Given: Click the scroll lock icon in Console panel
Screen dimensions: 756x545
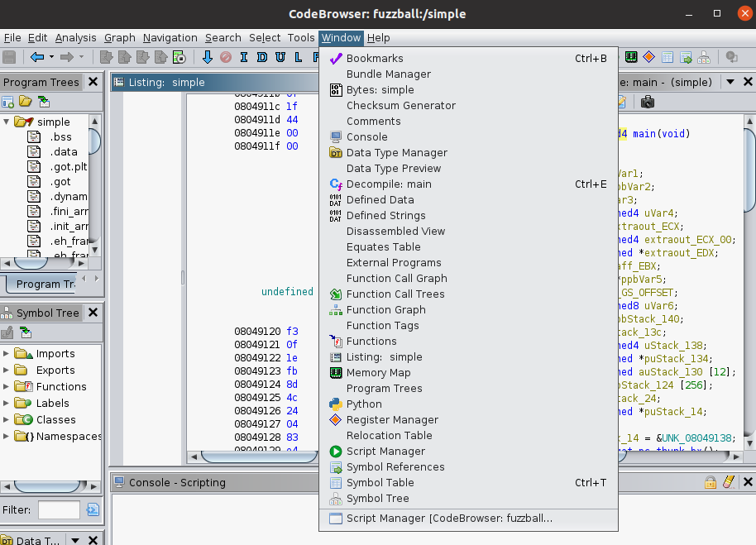Looking at the screenshot, I should tap(711, 482).
